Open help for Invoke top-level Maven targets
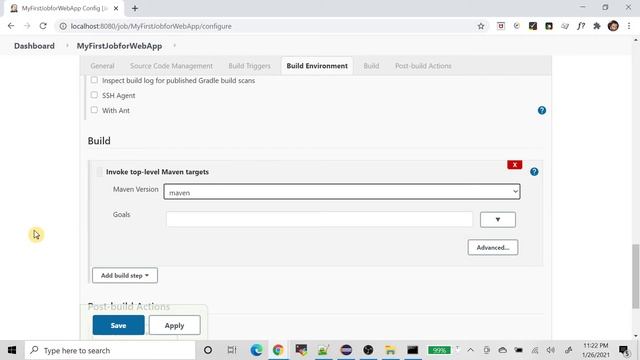This screenshot has height=360, width=640. 534,172
